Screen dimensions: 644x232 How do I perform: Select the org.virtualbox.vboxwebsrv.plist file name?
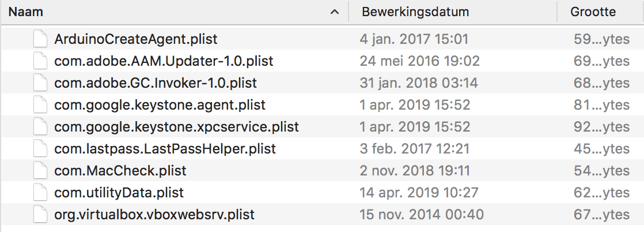coord(154,215)
